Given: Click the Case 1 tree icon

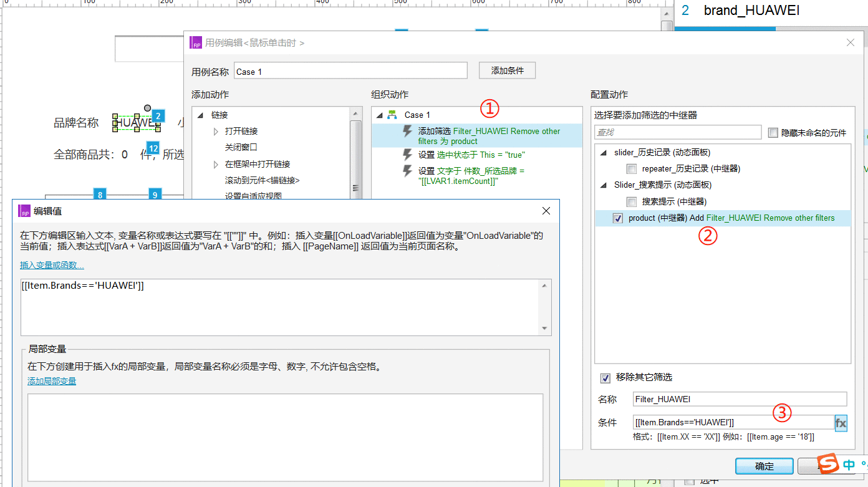Looking at the screenshot, I should (x=392, y=115).
